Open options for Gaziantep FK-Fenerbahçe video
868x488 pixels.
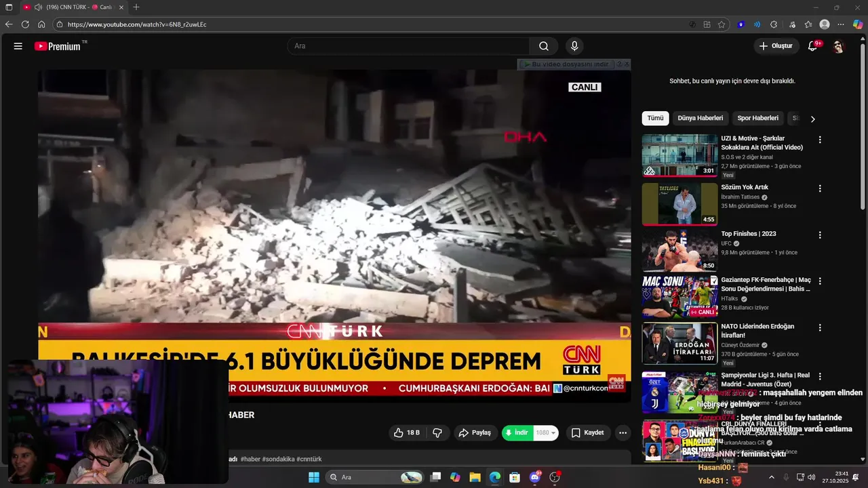[820, 281]
